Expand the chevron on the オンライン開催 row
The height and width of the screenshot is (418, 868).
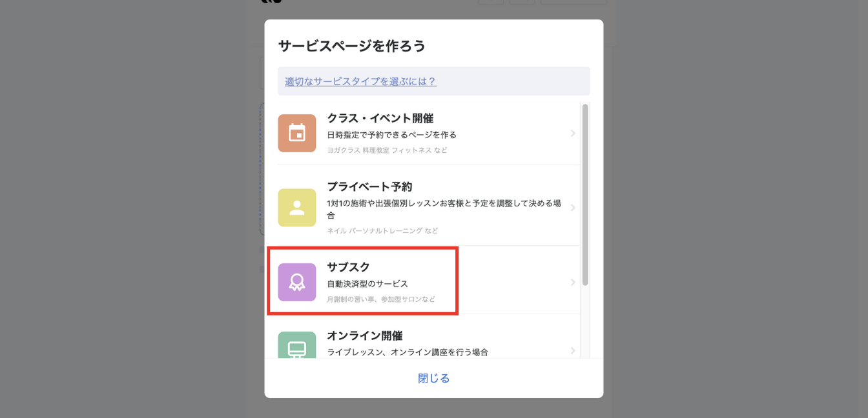(x=573, y=350)
